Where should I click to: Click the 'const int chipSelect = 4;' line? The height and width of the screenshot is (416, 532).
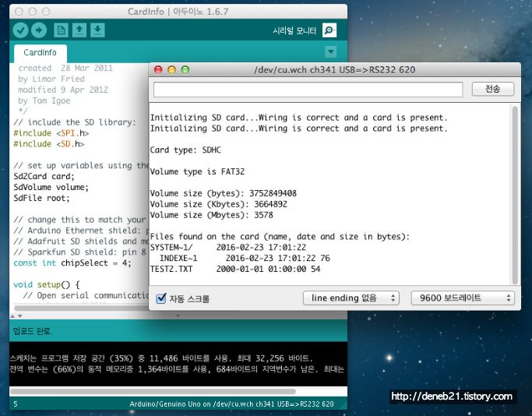72,263
